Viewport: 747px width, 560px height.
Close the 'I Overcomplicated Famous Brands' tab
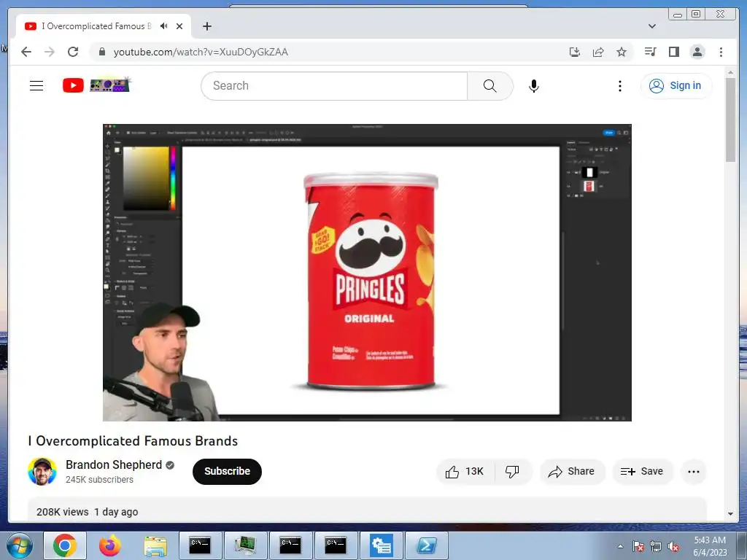click(x=179, y=26)
